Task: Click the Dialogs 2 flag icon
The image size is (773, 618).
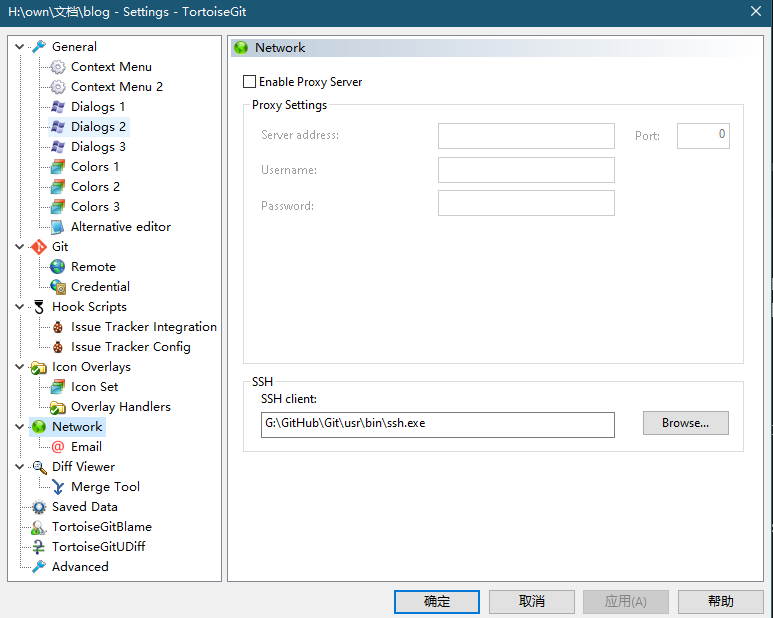Action: click(58, 127)
